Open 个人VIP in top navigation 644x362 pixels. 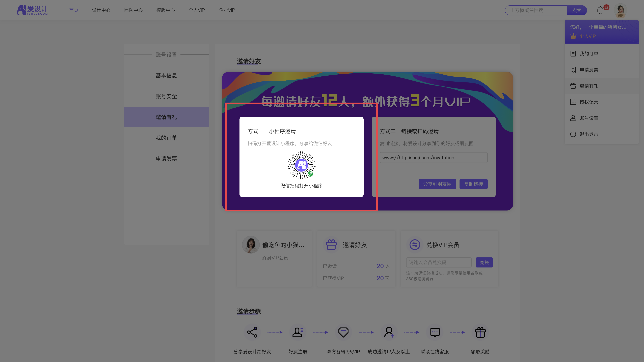coord(197,10)
